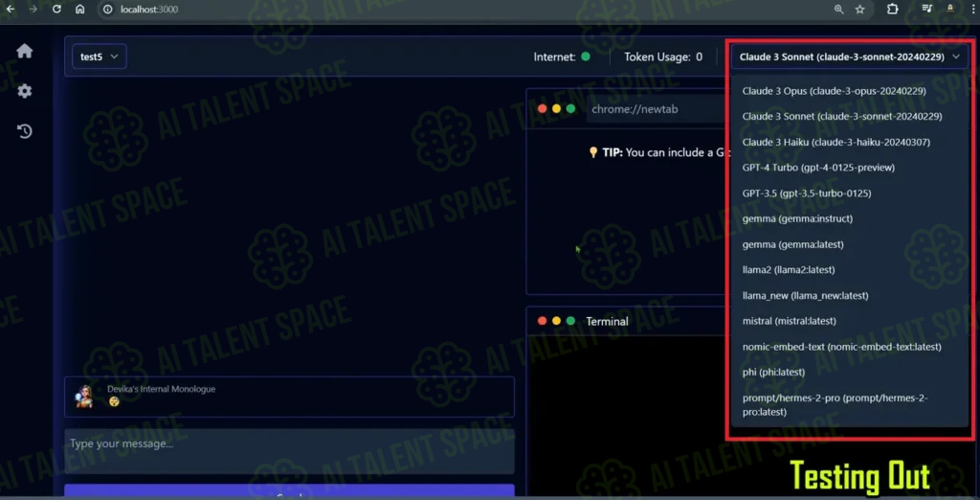
Task: Click the Devika's Internal Monologue text
Action: click(x=161, y=389)
